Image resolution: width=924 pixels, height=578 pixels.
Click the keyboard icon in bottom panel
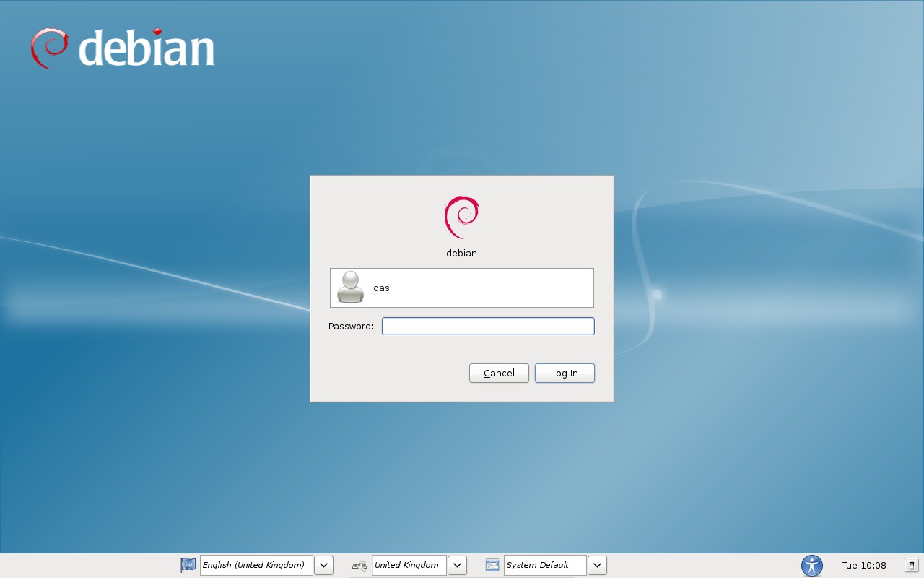[359, 566]
